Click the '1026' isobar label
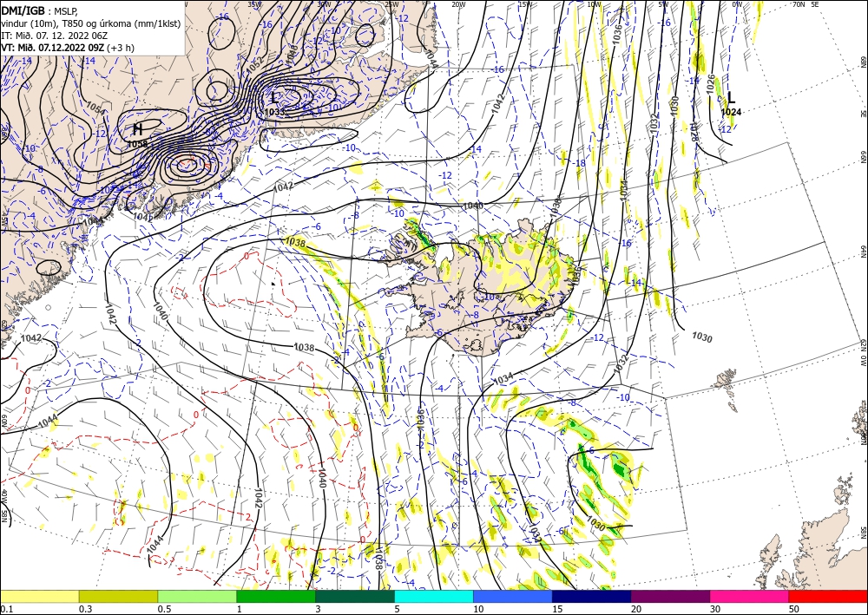The height and width of the screenshot is (615, 868). tap(711, 83)
